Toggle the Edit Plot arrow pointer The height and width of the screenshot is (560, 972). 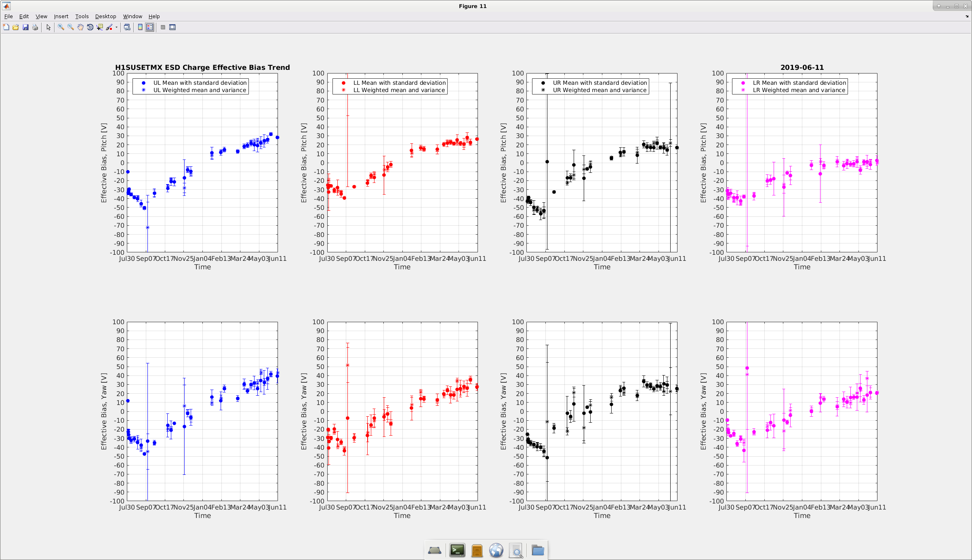point(48,27)
